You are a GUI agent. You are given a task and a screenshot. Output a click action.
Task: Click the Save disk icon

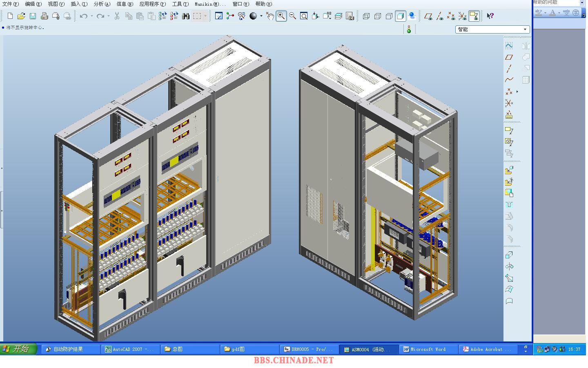[33, 16]
